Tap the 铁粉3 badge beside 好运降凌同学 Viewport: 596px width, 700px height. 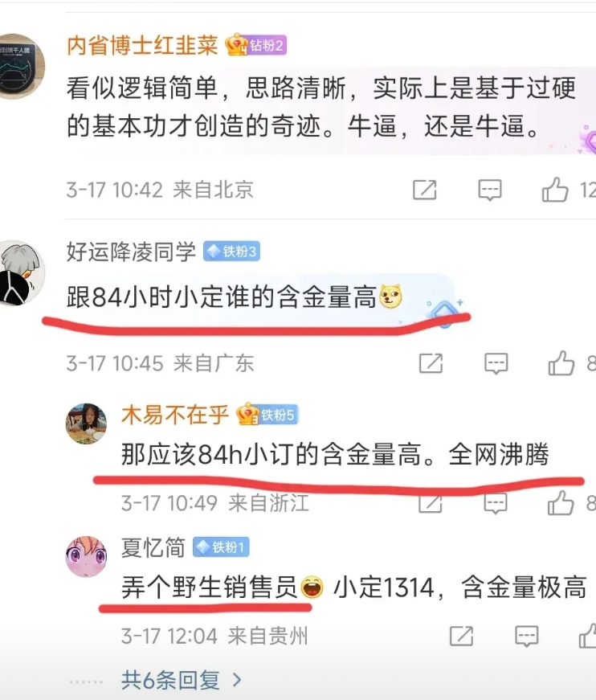[231, 252]
